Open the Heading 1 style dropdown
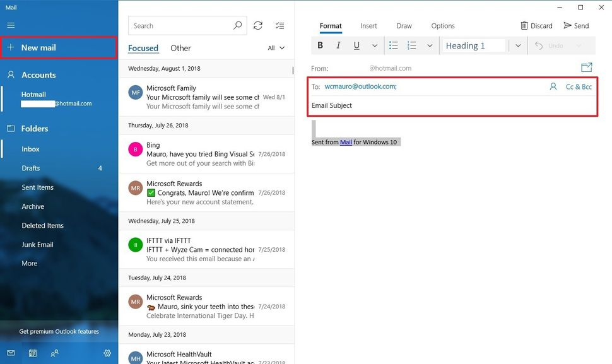 [518, 45]
